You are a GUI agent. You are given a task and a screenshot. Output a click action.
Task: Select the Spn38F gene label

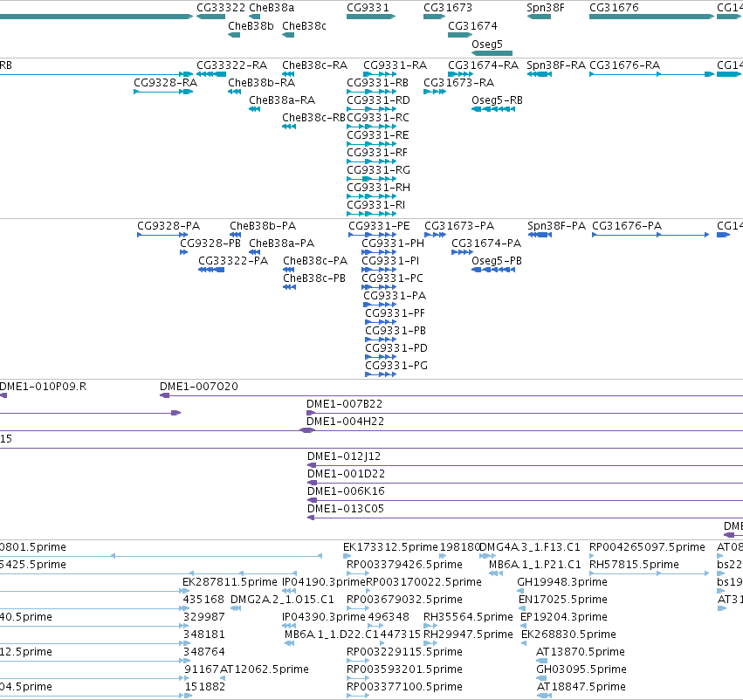point(546,8)
